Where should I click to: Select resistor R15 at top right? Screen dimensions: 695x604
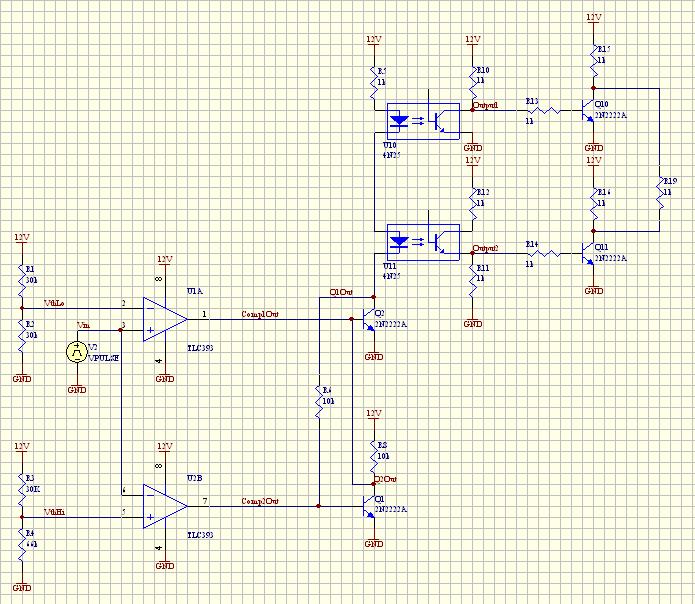[594, 60]
